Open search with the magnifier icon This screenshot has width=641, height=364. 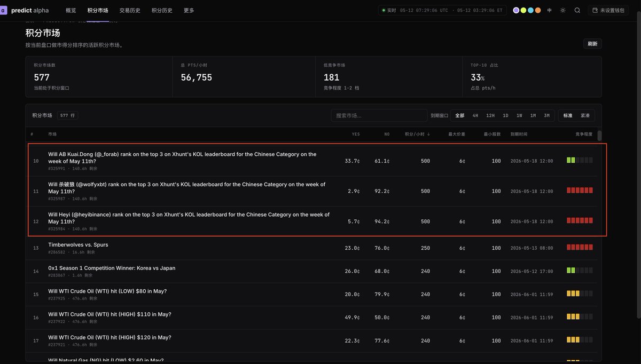[577, 10]
